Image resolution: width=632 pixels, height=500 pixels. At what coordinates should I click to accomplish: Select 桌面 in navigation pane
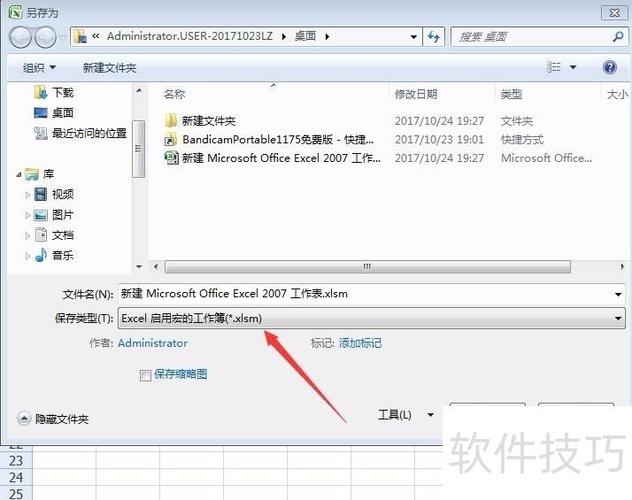(x=63, y=113)
